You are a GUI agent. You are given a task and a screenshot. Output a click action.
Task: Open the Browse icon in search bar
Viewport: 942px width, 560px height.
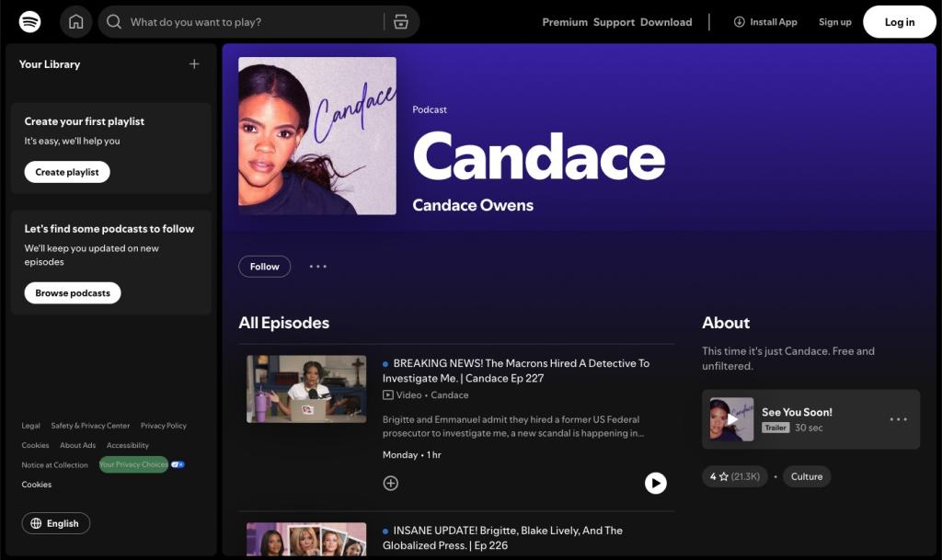click(x=401, y=22)
